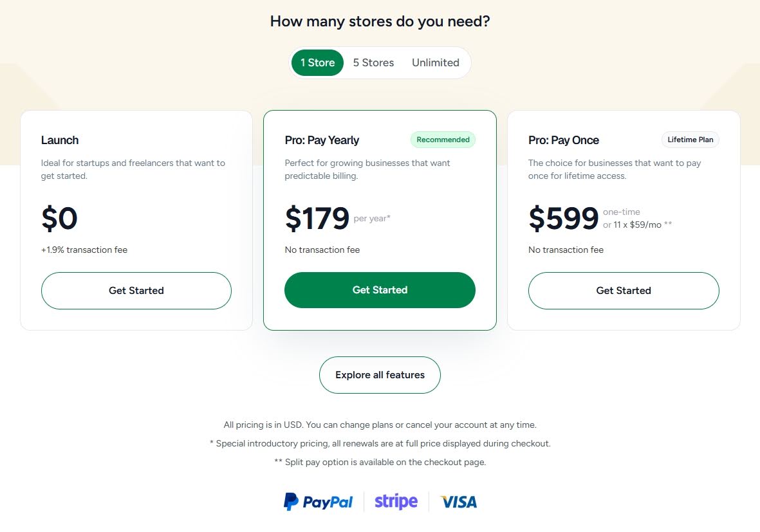Click the Launch plan title
Screen dimensions: 760x532
click(x=60, y=140)
